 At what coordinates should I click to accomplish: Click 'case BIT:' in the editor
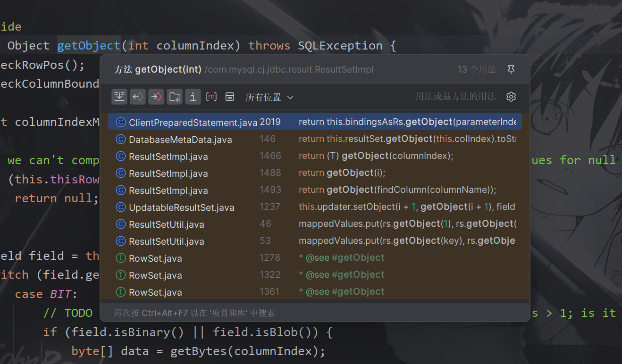point(46,294)
